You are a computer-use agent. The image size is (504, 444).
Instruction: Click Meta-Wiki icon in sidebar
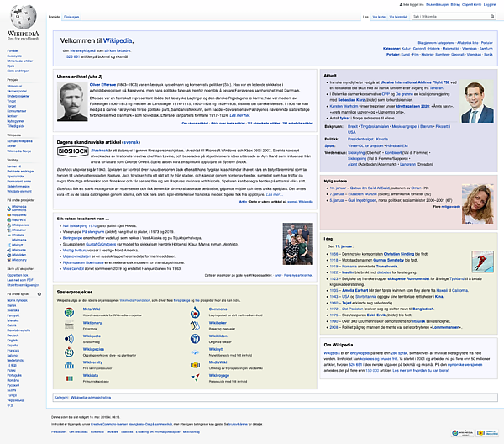8,220
